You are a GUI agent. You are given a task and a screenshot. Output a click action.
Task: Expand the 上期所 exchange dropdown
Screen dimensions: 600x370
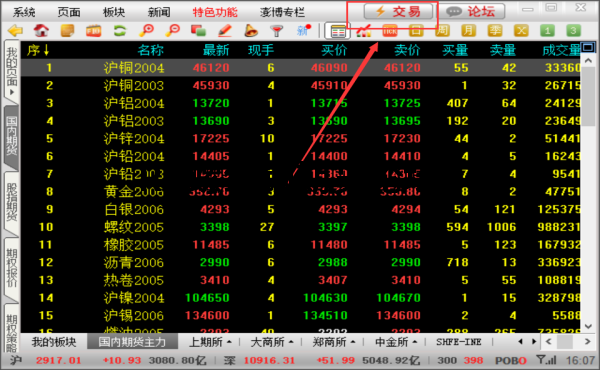[x=210, y=342]
